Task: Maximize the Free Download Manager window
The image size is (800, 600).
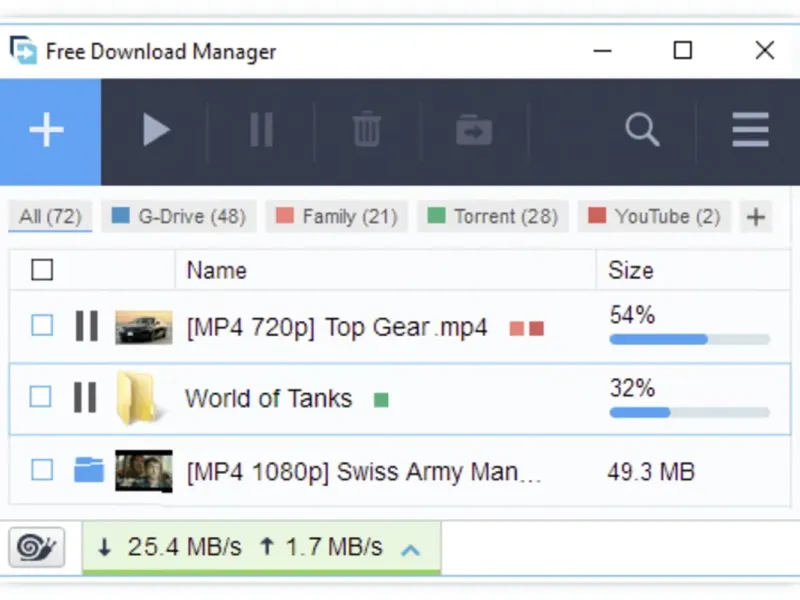Action: (x=683, y=51)
